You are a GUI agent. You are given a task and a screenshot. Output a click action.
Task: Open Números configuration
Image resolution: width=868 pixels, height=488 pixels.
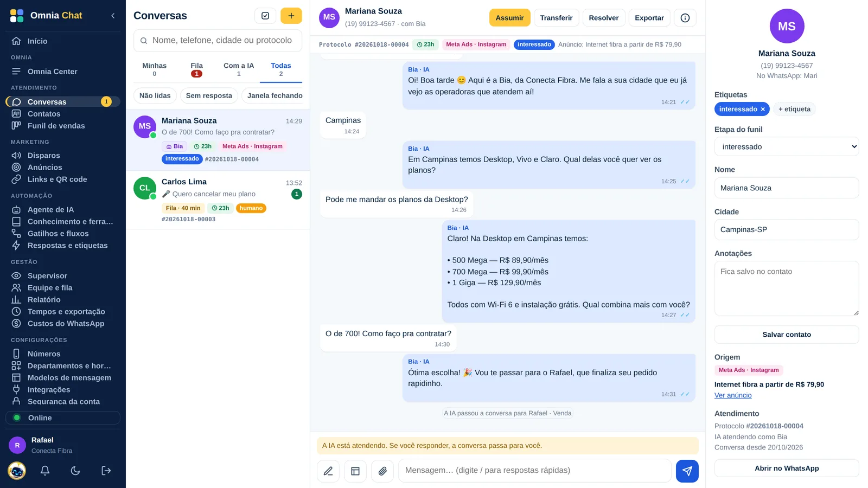click(63, 354)
